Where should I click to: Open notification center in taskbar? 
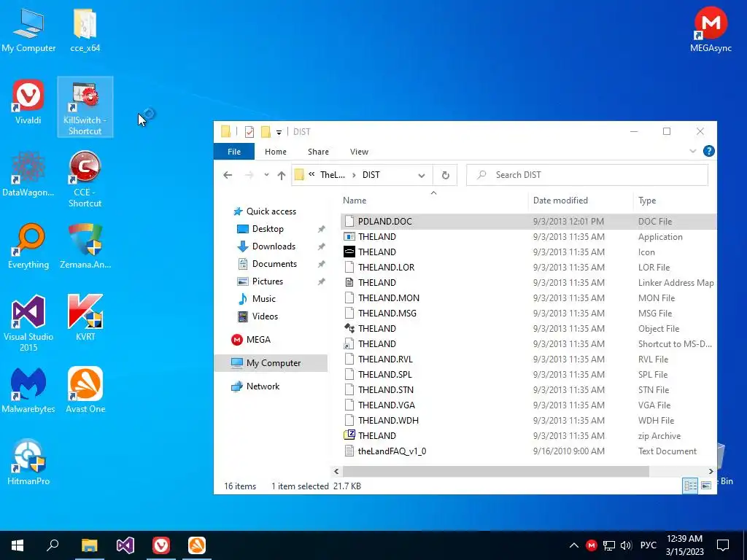point(723,545)
